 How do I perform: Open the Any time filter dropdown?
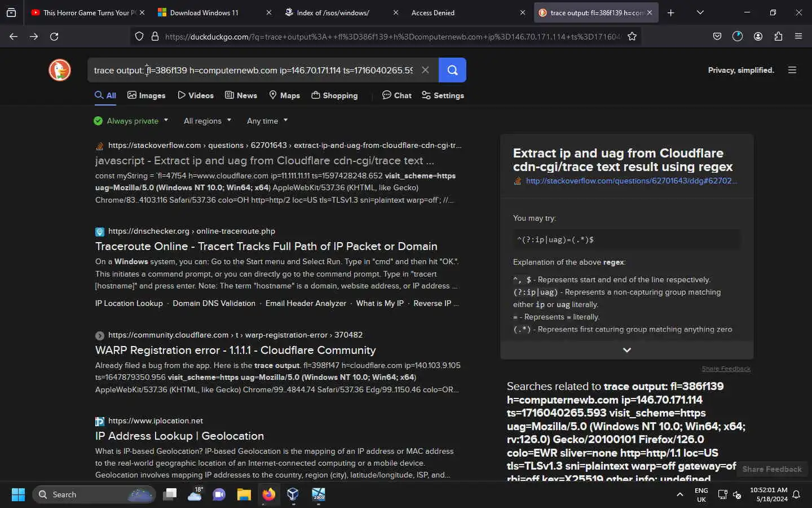click(267, 121)
